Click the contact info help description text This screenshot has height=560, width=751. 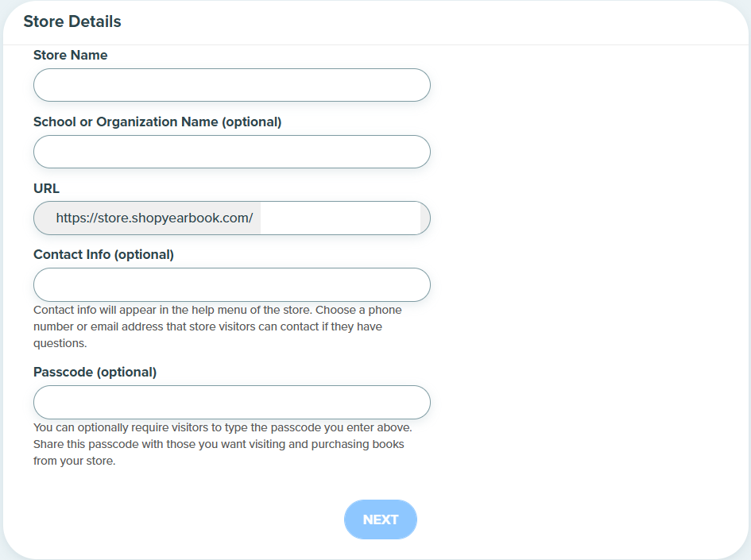pyautogui.click(x=218, y=326)
